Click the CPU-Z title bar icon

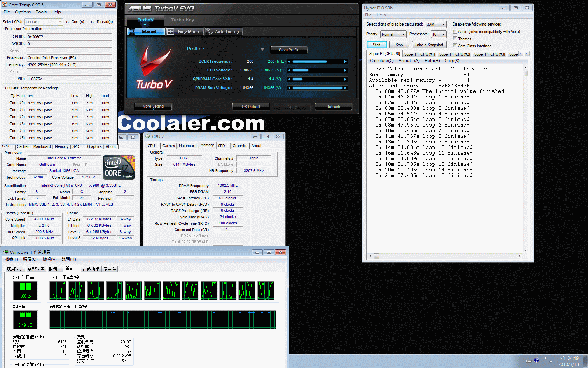pyautogui.click(x=148, y=136)
